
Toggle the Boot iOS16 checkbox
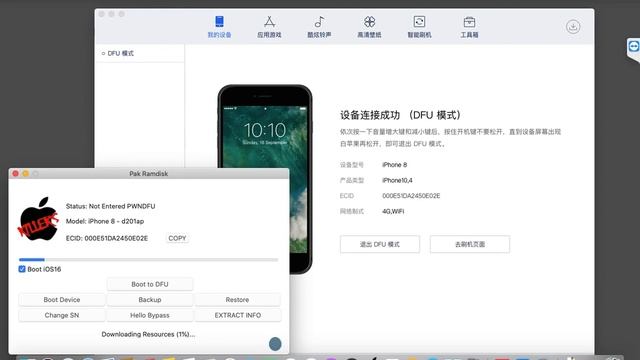[x=22, y=269]
